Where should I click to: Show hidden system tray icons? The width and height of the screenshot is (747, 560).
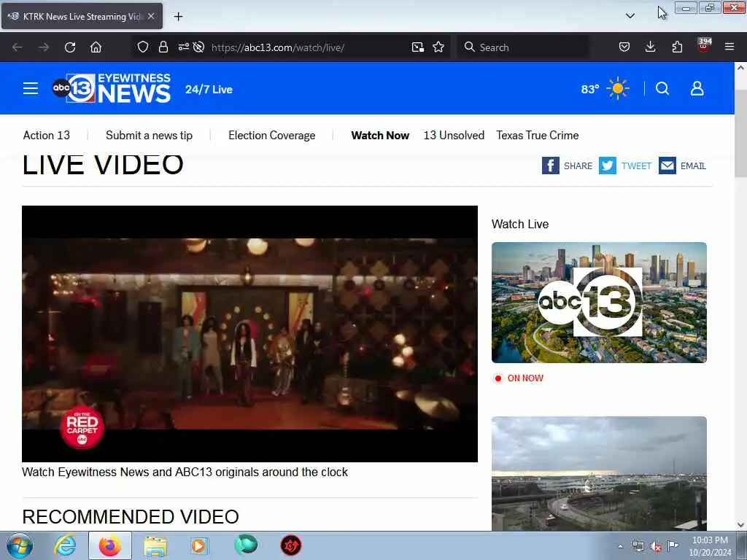(x=620, y=546)
